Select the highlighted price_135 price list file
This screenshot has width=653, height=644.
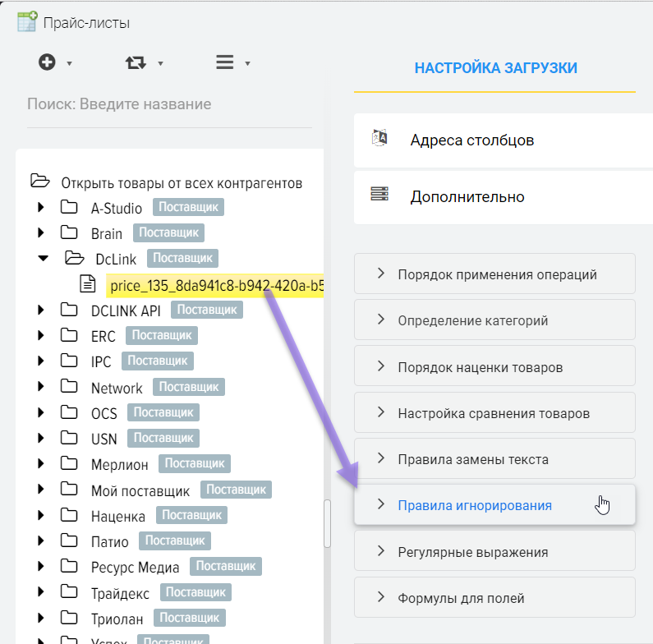(x=215, y=285)
